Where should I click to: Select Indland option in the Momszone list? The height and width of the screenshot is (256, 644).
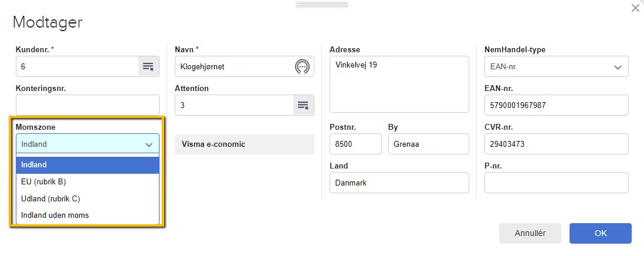pos(87,165)
